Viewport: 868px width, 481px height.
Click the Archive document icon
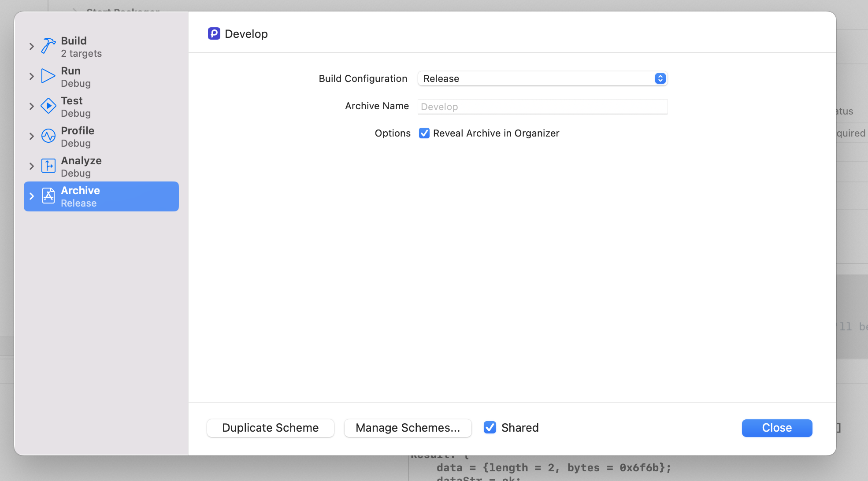48,196
